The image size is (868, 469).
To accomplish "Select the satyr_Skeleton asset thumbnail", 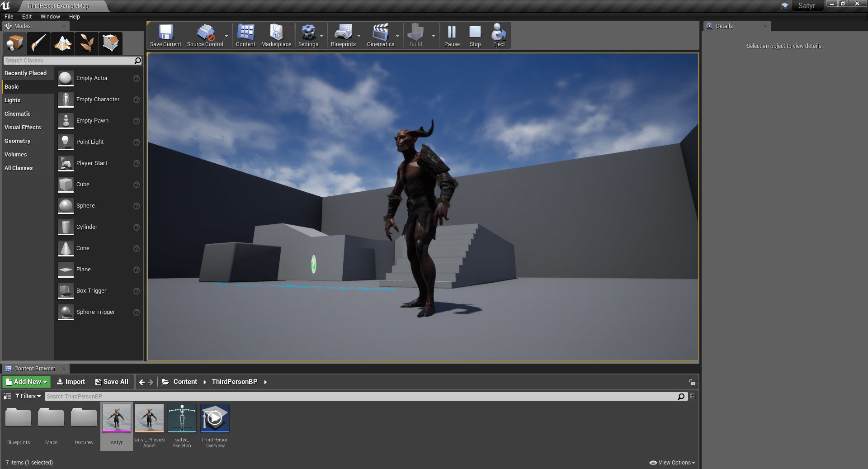I will point(182,418).
